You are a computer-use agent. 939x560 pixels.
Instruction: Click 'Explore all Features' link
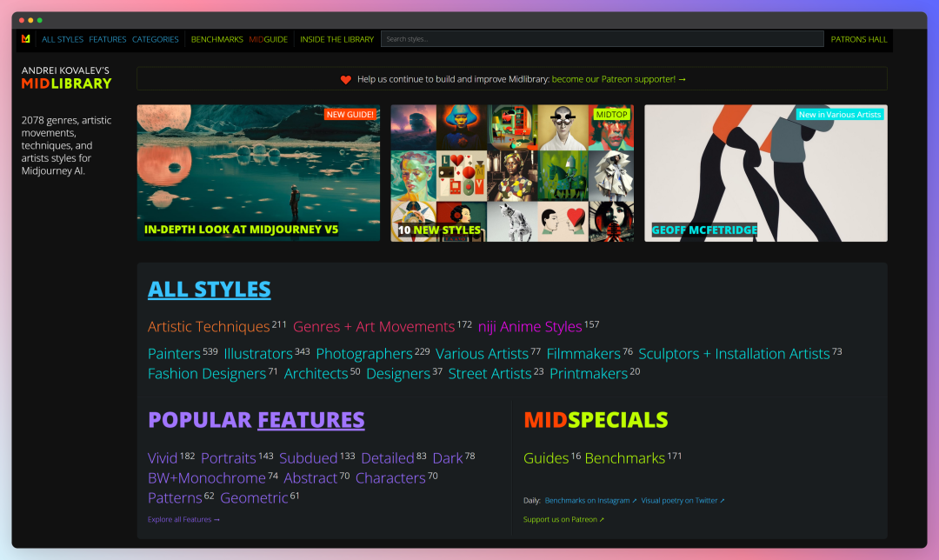pos(183,519)
